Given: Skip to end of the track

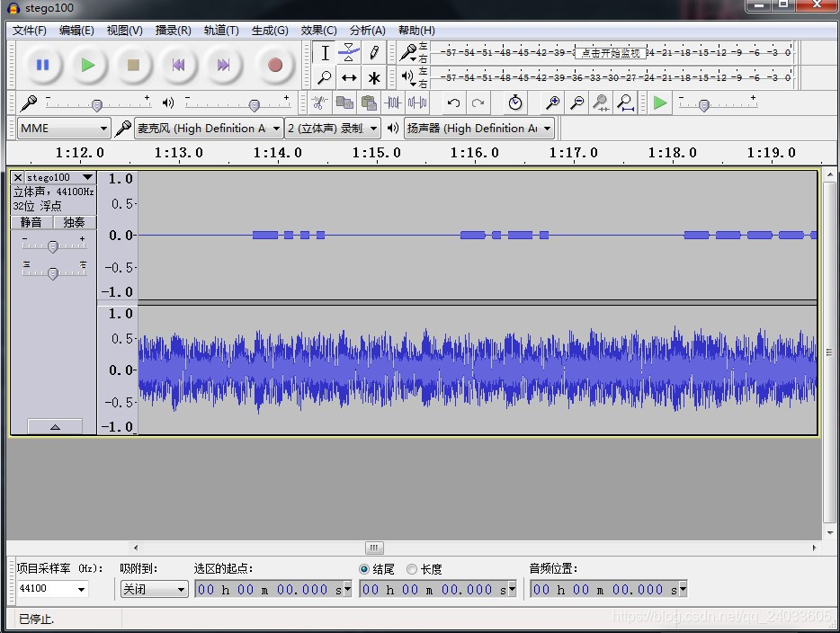Looking at the screenshot, I should click(x=223, y=66).
